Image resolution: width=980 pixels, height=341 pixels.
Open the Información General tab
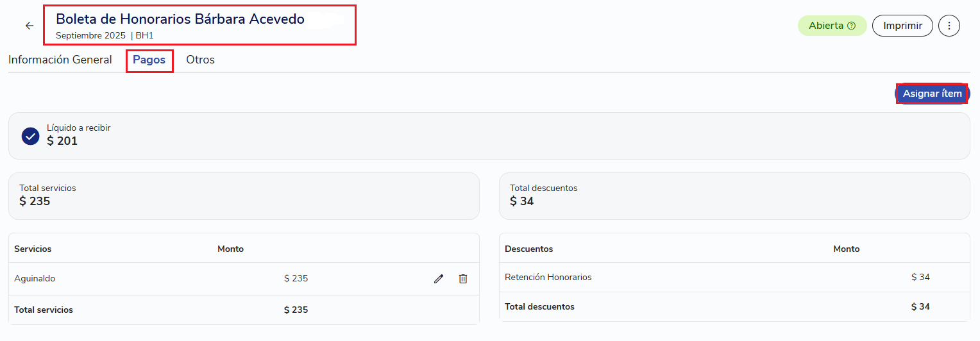pyautogui.click(x=60, y=60)
